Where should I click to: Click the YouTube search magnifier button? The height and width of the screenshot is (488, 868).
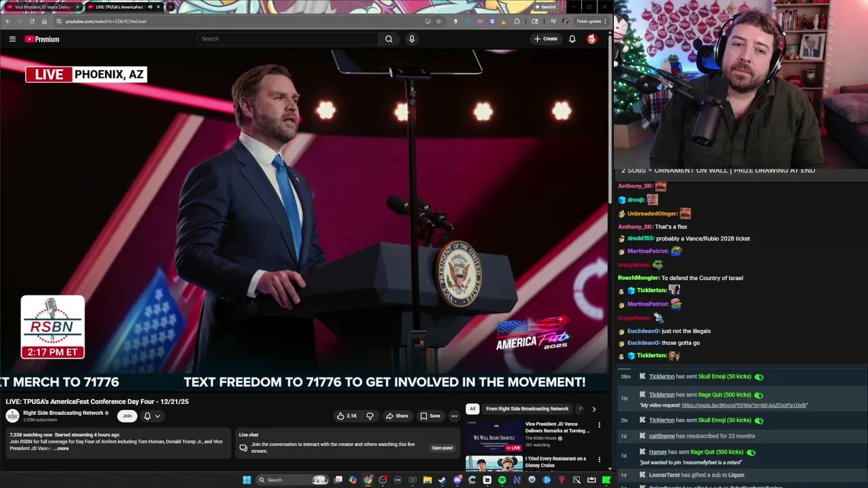(x=389, y=39)
